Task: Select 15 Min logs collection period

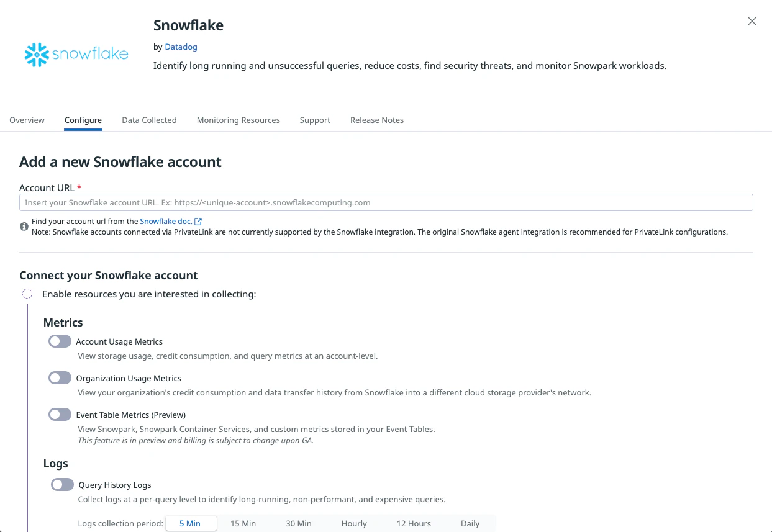Action: (243, 523)
